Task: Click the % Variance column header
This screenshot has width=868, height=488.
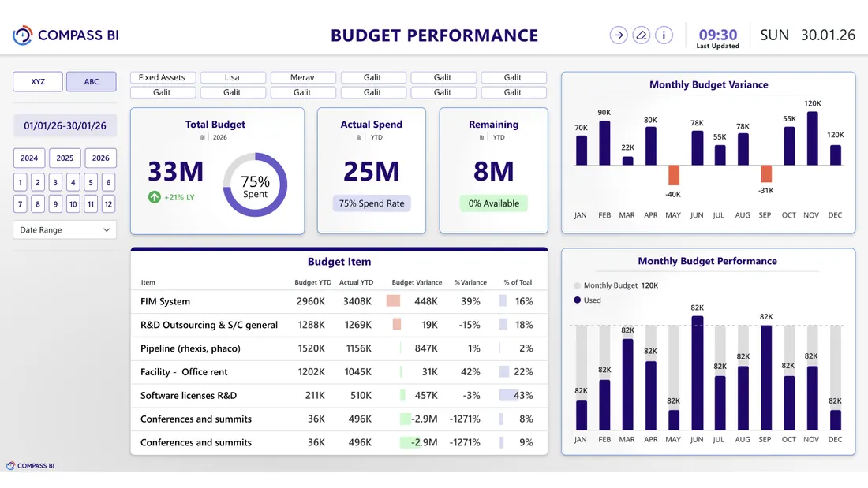Action: click(x=470, y=282)
